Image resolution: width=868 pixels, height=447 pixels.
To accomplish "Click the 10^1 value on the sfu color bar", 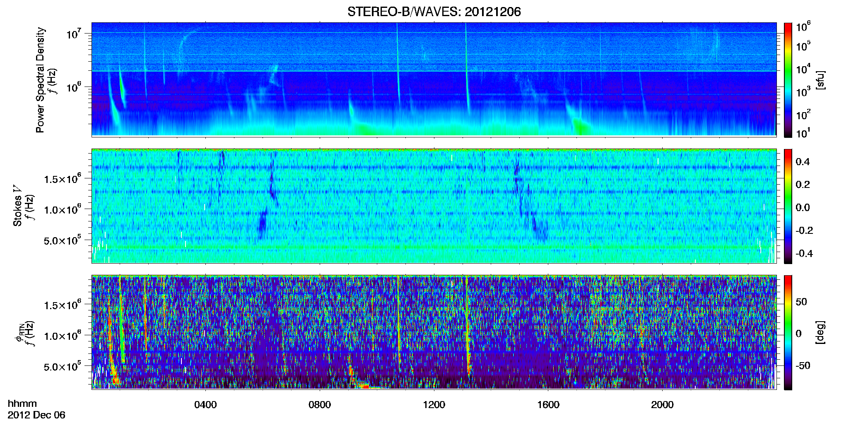I will click(x=803, y=133).
